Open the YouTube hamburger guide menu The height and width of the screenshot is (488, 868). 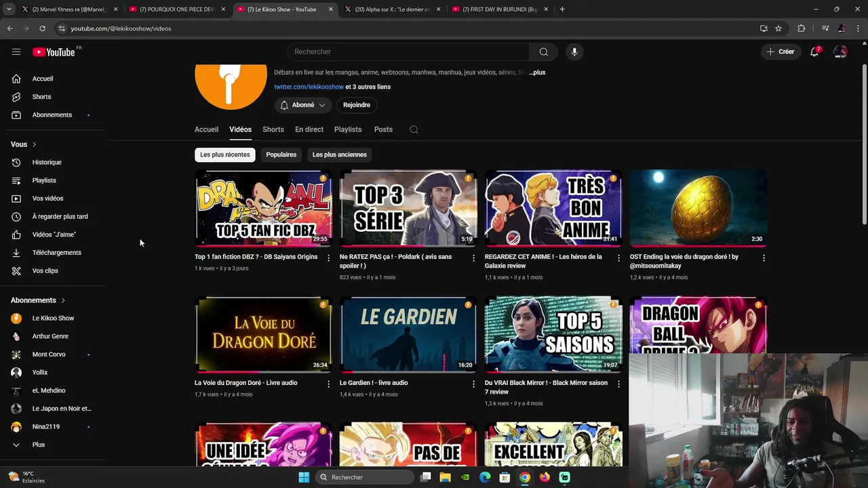tap(16, 52)
